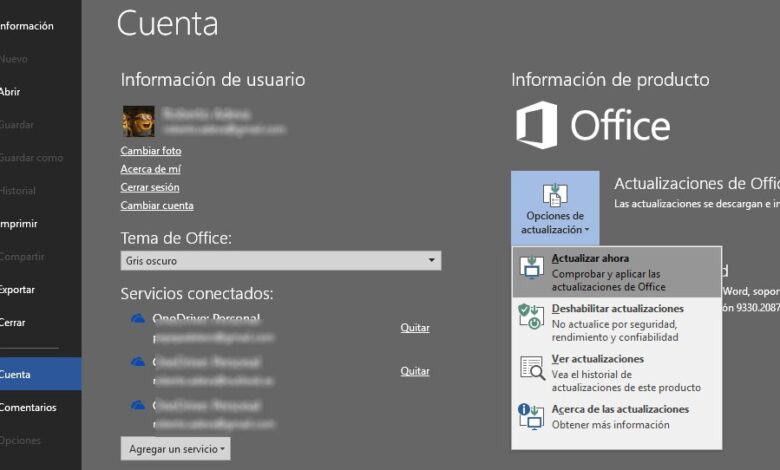Click the Ver actualizaciones magnifier icon

531,367
